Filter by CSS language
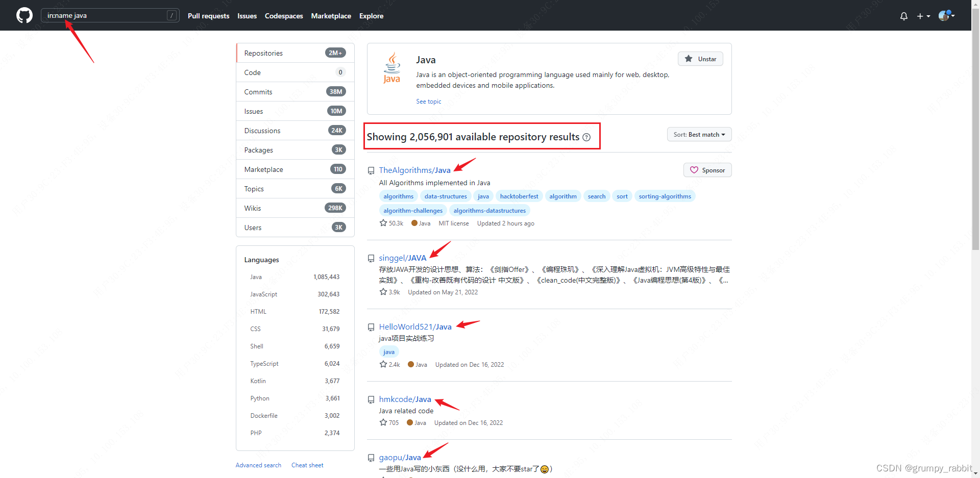Image resolution: width=980 pixels, height=478 pixels. tap(295, 329)
